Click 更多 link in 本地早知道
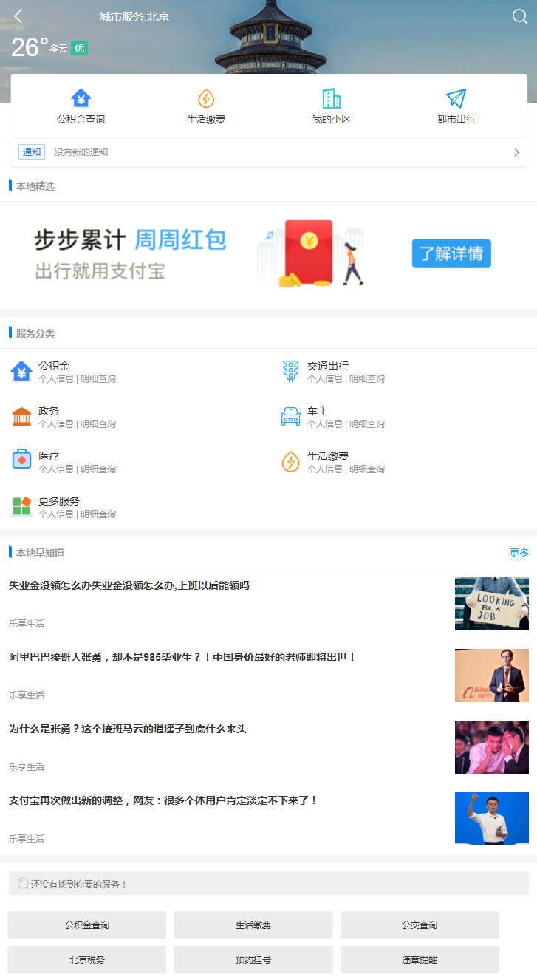Viewport: 537px width, 980px height. point(519,553)
